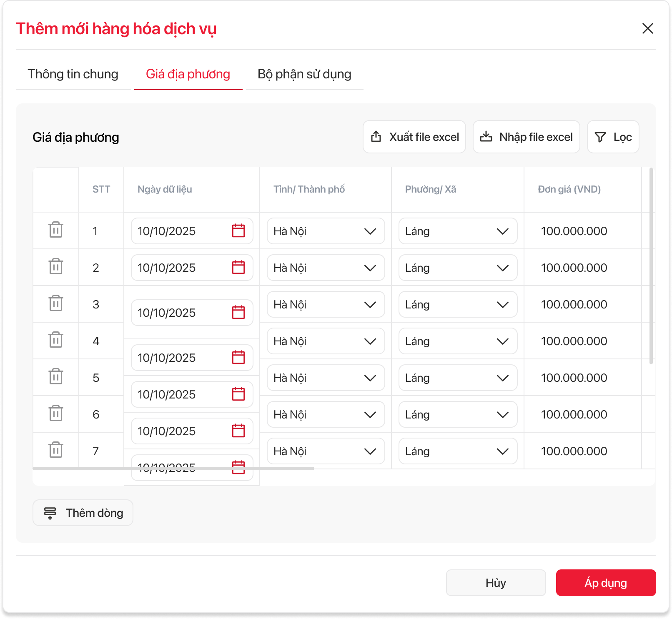Delete row 1 using trash icon
The image size is (672, 619).
(x=55, y=230)
